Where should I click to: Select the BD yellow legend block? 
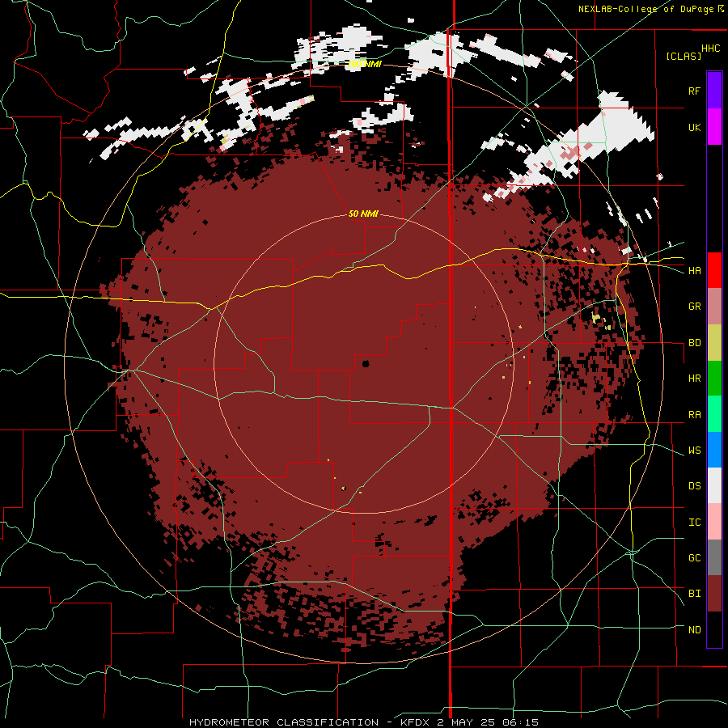coord(714,343)
